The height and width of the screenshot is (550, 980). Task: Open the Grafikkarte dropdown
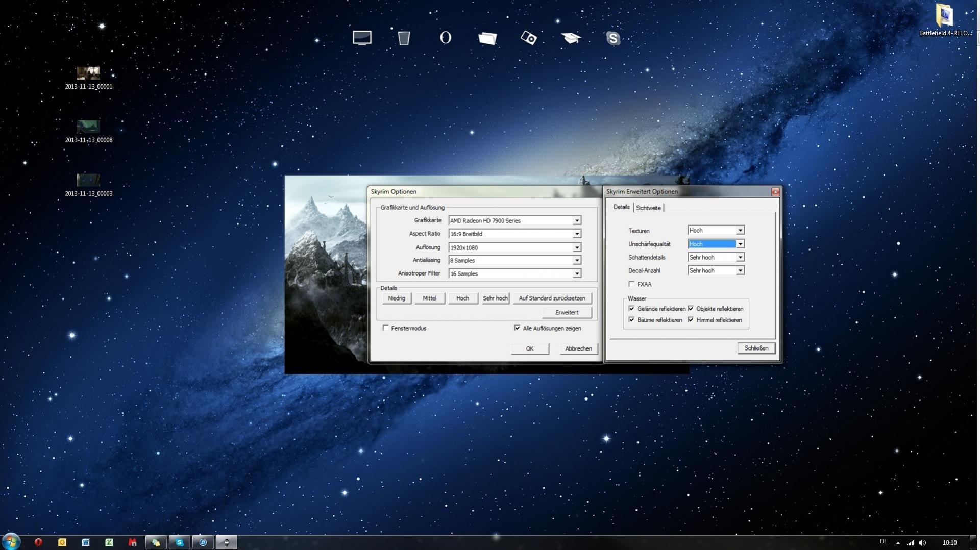[514, 220]
